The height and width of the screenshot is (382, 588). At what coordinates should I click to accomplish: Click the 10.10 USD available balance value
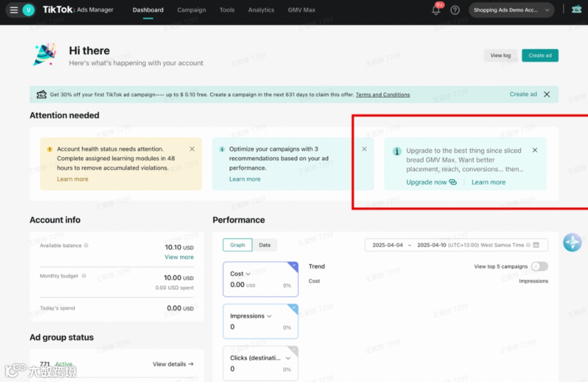tap(179, 247)
